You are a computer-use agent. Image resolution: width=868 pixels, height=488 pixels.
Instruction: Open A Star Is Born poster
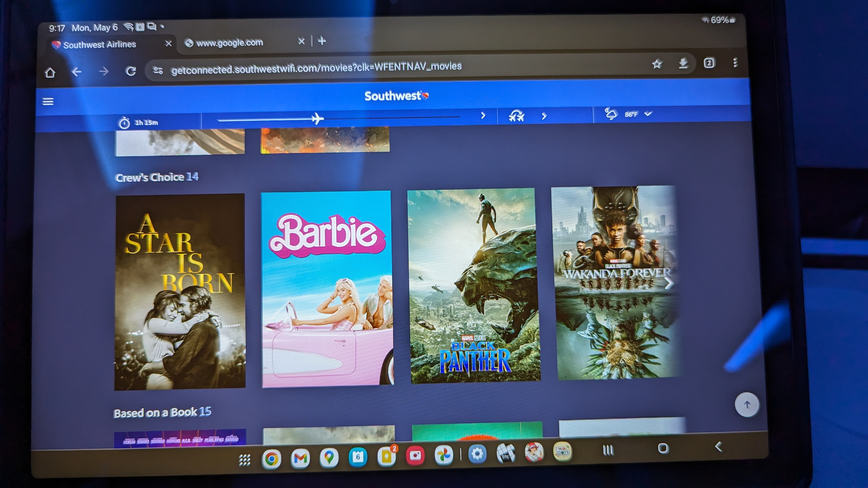[180, 292]
